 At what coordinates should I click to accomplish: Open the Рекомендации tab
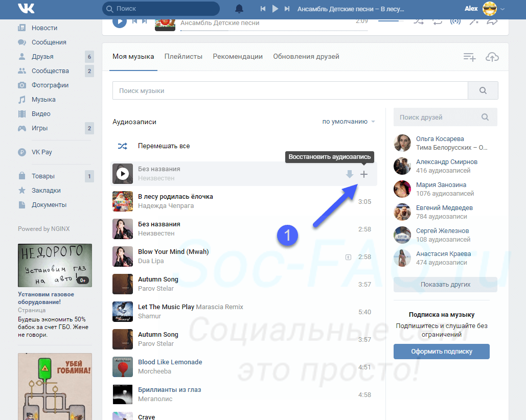tap(238, 57)
